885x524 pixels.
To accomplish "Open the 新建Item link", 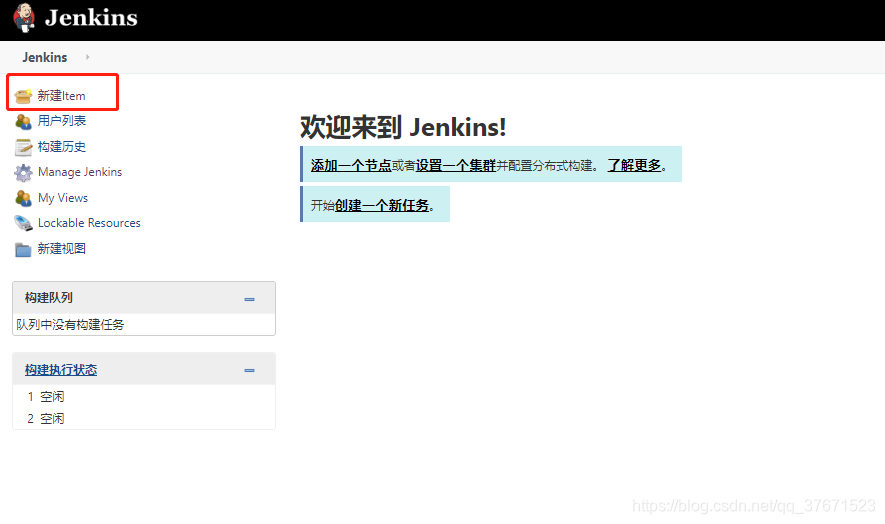I will (62, 96).
